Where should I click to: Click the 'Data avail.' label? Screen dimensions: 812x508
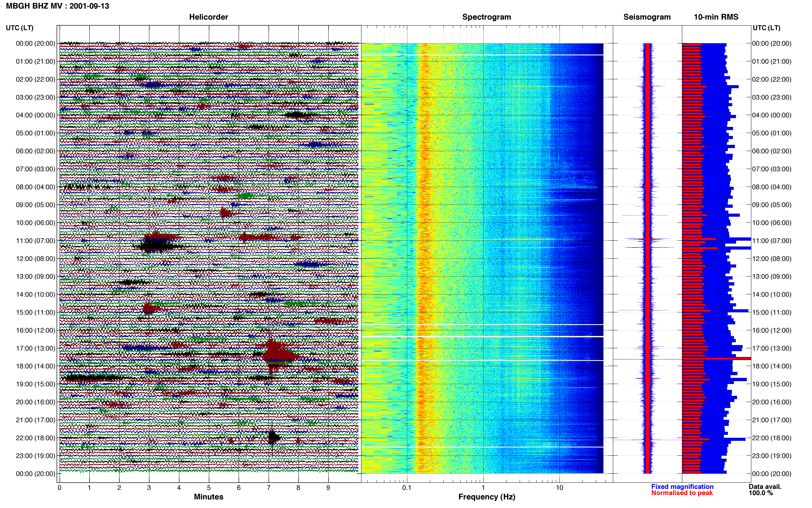tap(765, 486)
